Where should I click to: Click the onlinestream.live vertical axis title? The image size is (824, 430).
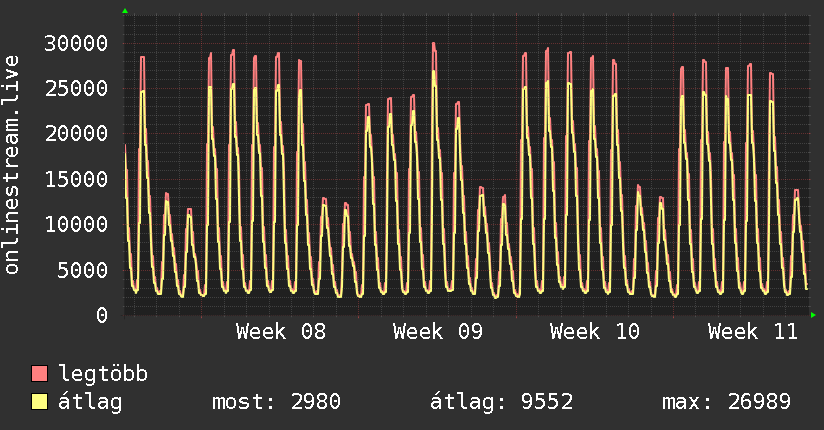tap(11, 165)
